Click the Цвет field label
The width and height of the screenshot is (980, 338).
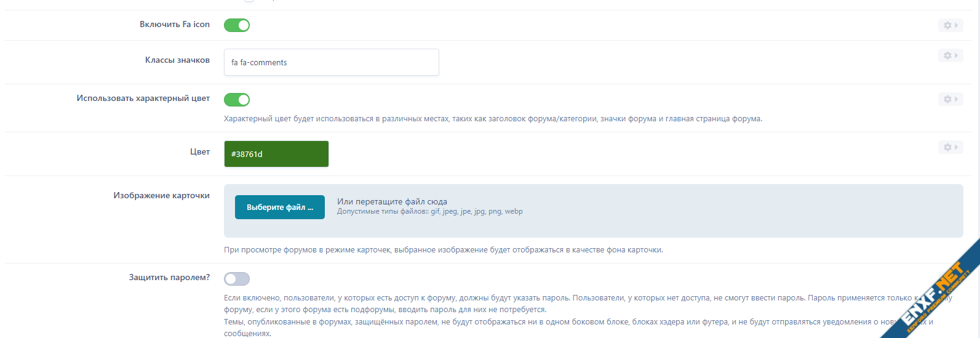[x=200, y=152]
